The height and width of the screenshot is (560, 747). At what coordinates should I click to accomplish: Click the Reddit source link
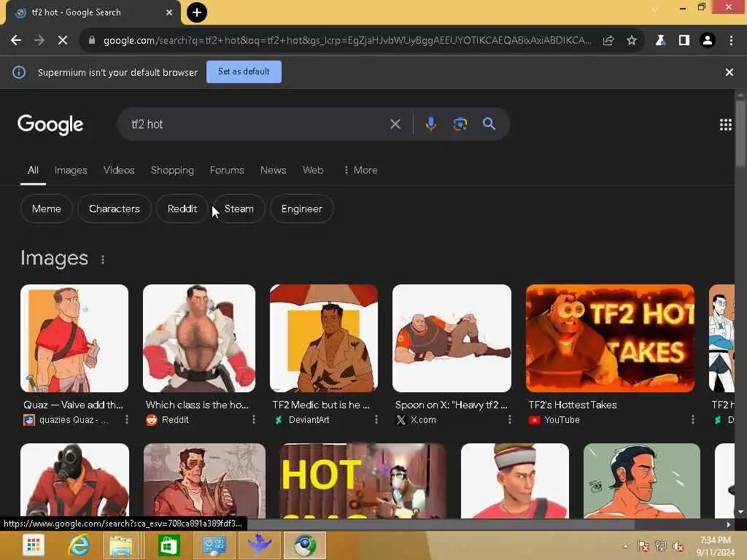168,420
